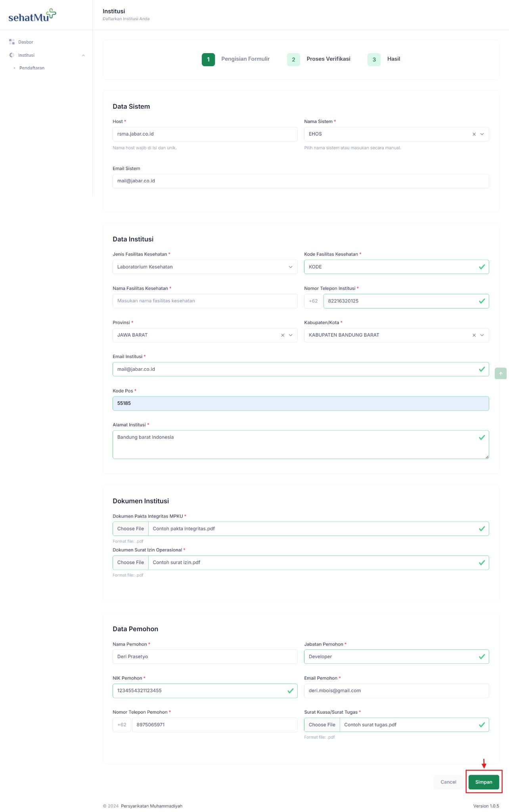
Task: Clear the KABUPATEN BANDUNG BARAT selection
Action: pos(474,335)
